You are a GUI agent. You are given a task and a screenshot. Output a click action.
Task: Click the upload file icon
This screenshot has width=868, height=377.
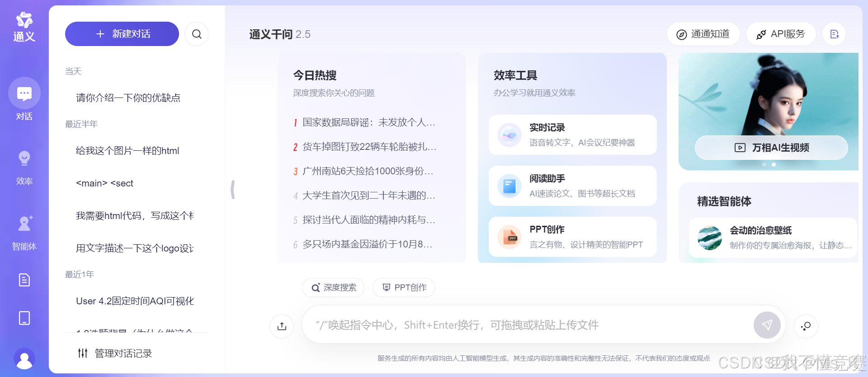[x=282, y=326]
